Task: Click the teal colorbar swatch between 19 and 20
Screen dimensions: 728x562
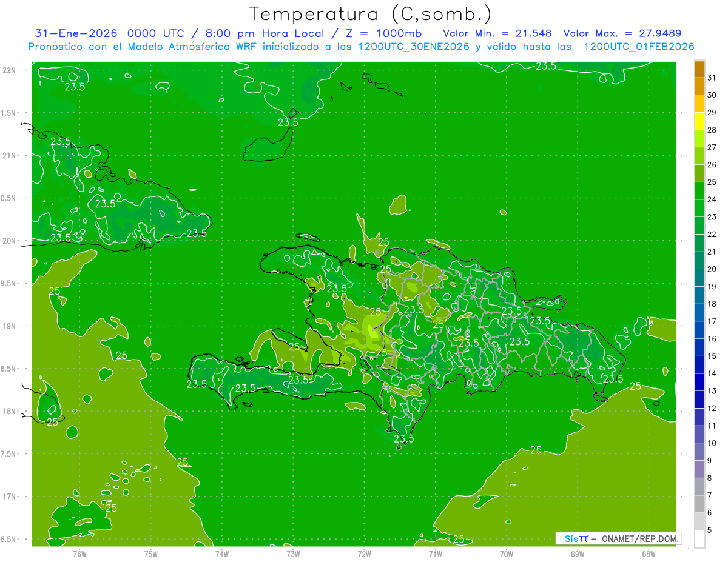Action: point(699,278)
